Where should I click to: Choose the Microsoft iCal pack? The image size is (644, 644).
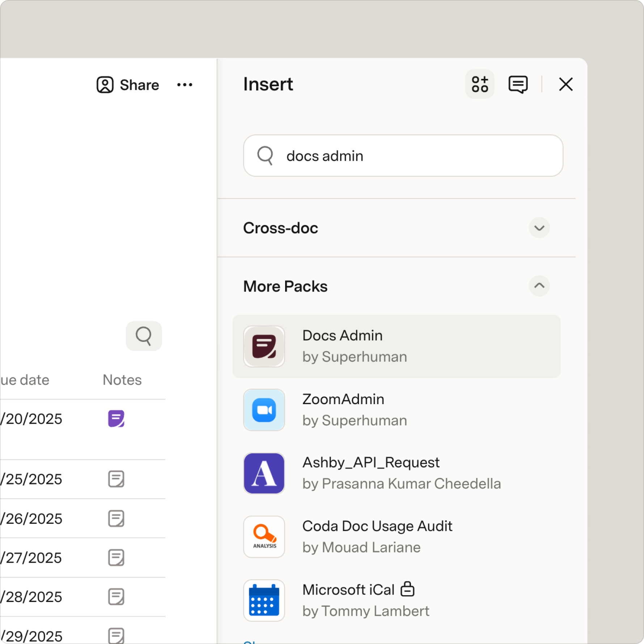coord(396,600)
